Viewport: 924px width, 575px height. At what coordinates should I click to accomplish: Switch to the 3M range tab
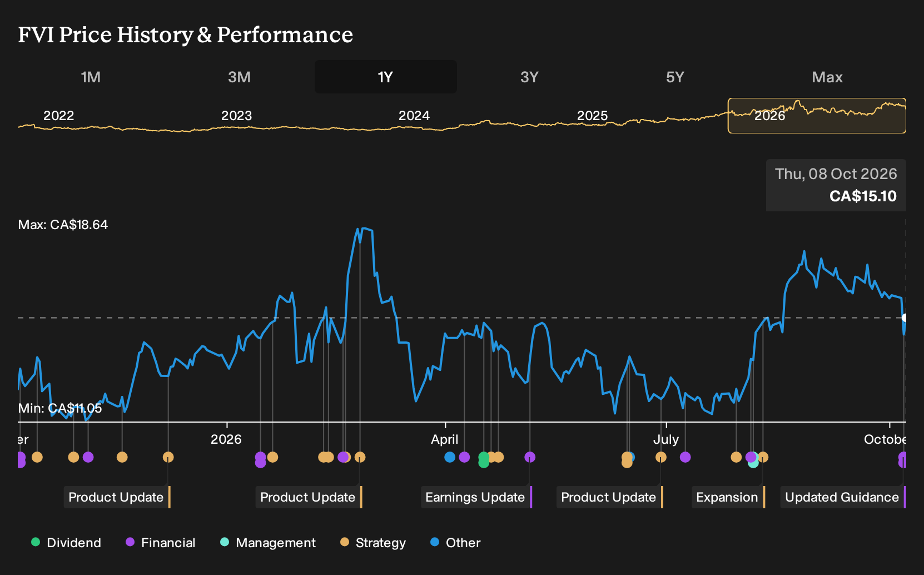pos(239,77)
